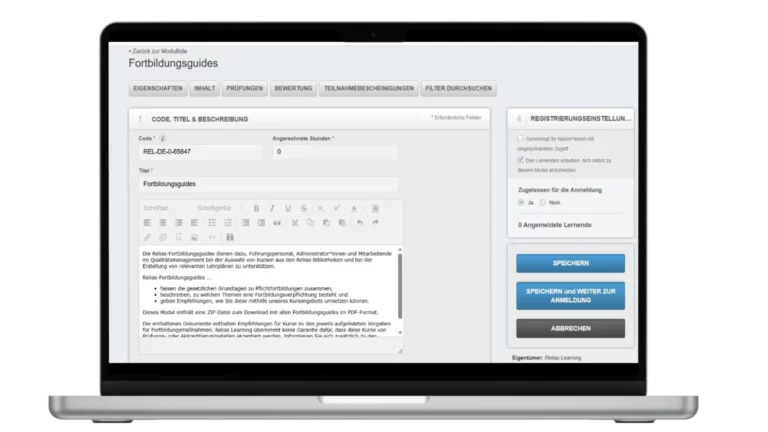Align text right in editor
This screenshot has width=768, height=432.
pos(178,223)
